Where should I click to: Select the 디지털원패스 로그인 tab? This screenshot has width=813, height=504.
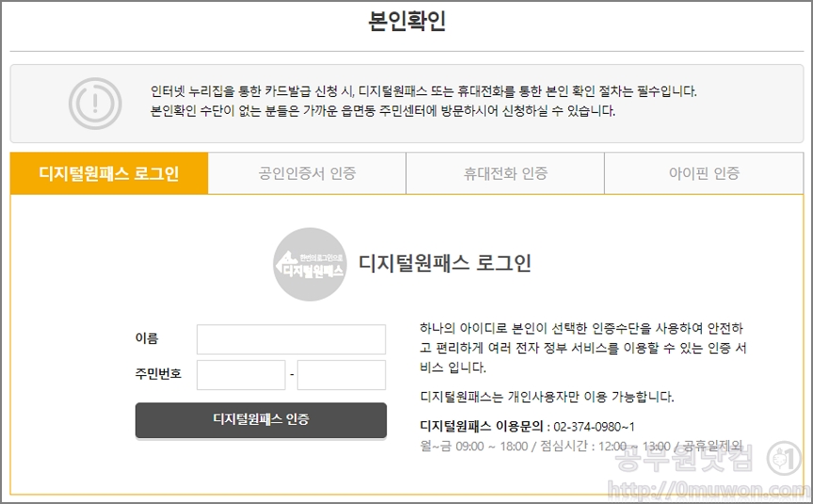109,173
